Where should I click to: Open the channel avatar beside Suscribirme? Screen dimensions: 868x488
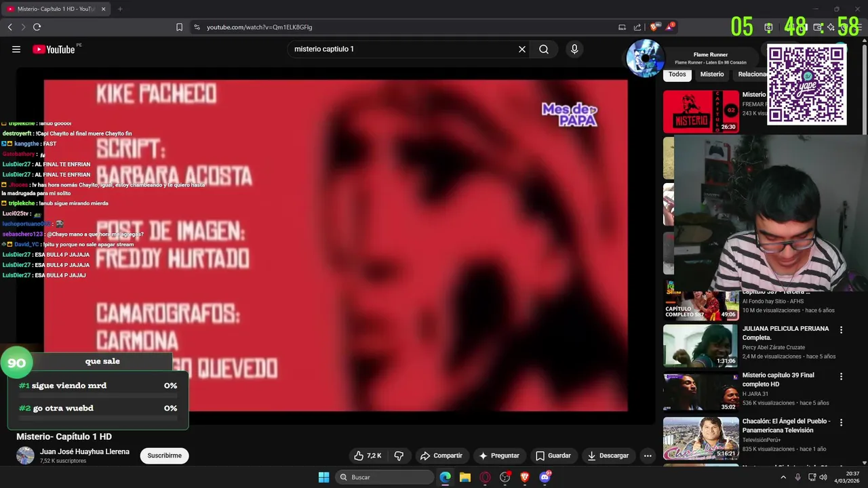[x=25, y=455]
